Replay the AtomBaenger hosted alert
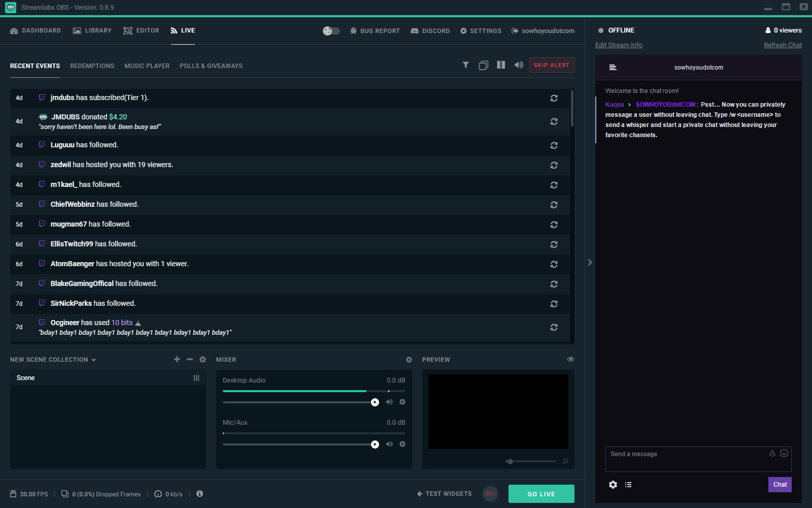Viewport: 812px width, 508px height. click(554, 264)
